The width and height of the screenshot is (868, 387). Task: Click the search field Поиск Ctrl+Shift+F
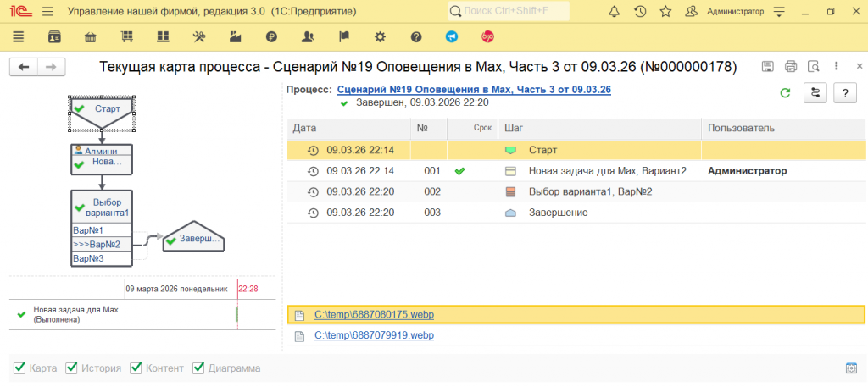click(x=509, y=11)
